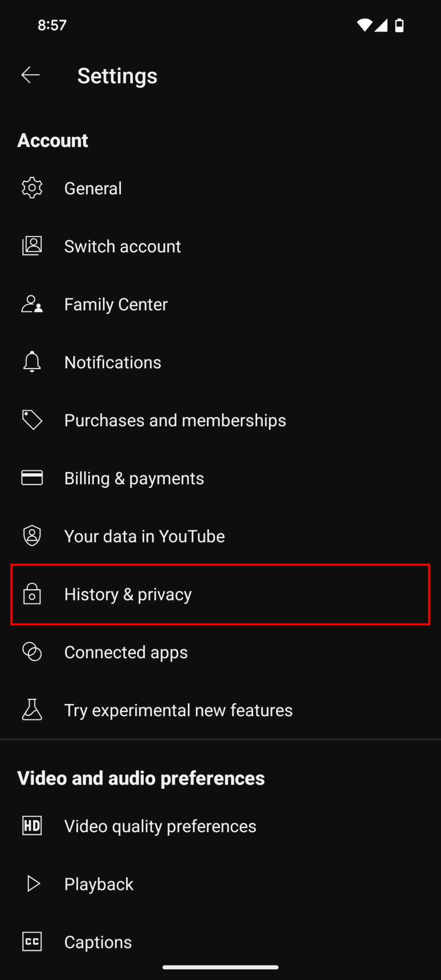The height and width of the screenshot is (980, 441).
Task: Select the Notifications settings entry
Action: [112, 362]
